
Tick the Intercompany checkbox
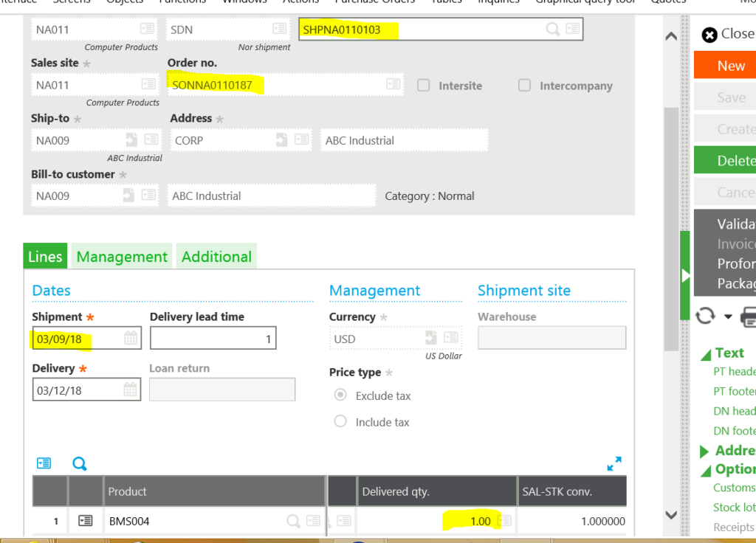tap(524, 86)
